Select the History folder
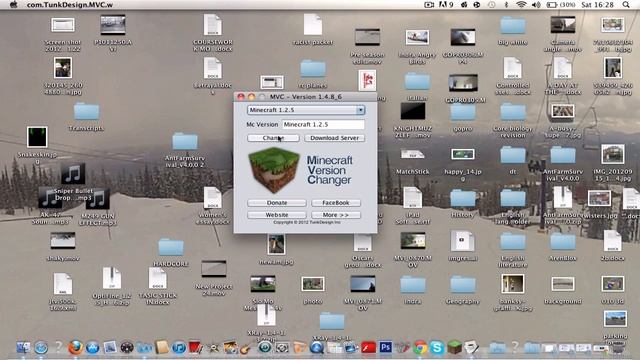Screen dimensions: 640x360 (462, 204)
